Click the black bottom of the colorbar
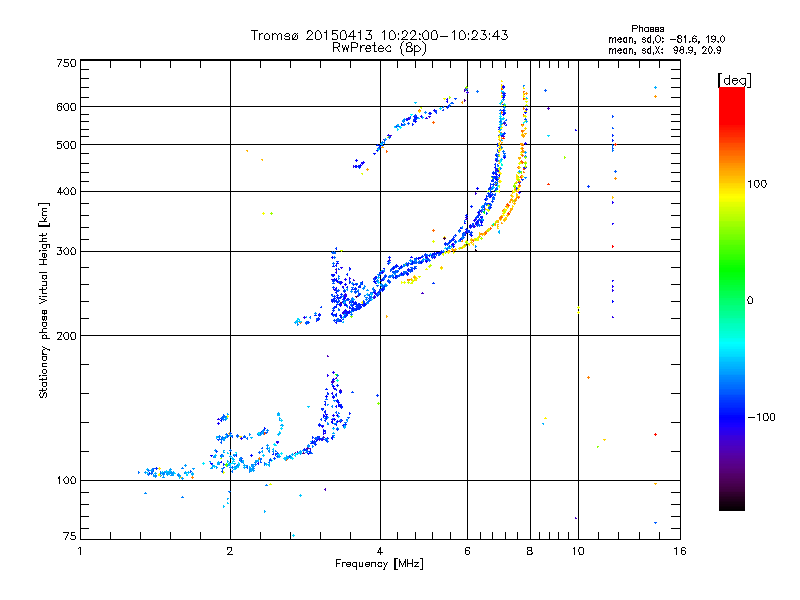This screenshot has width=800, height=600. tap(732, 503)
